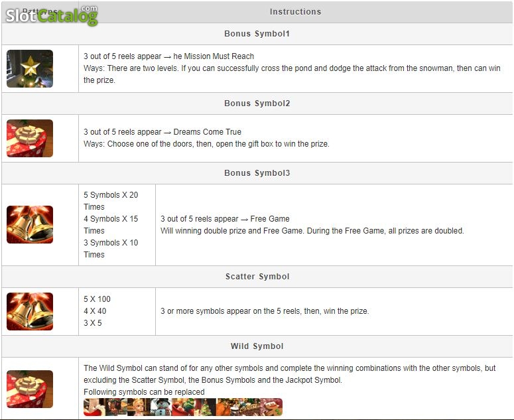
Task: Click the 5 Symbols X 20 Times payout
Action: (111, 200)
